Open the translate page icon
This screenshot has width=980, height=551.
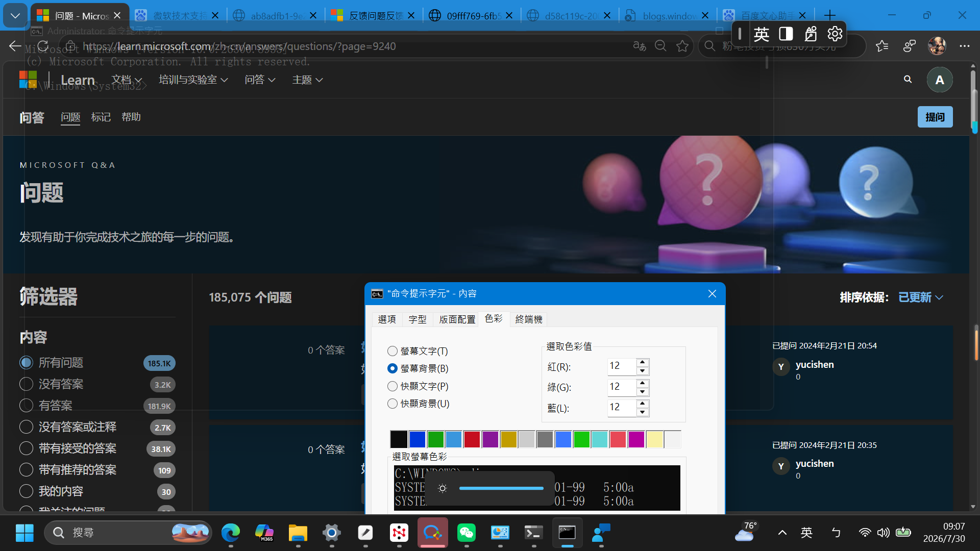[639, 46]
